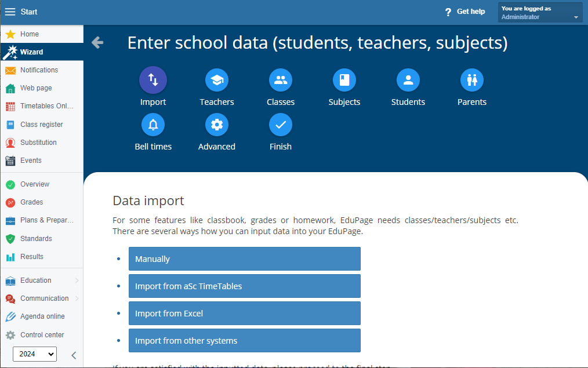Click the Notifications envelope icon

point(10,70)
